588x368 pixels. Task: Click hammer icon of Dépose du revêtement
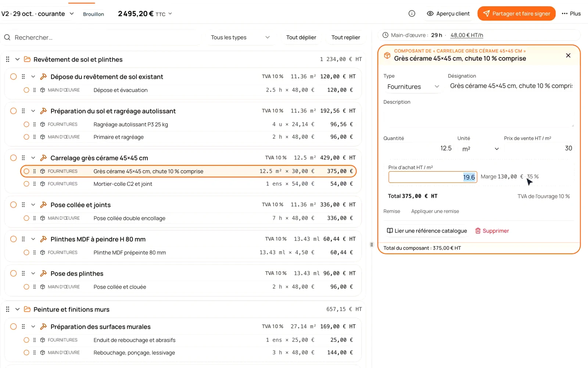point(43,77)
